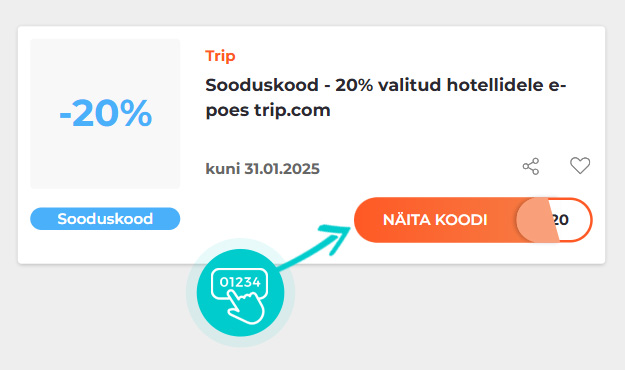Click the trip.com text in the title
The image size is (625, 370).
point(293,110)
